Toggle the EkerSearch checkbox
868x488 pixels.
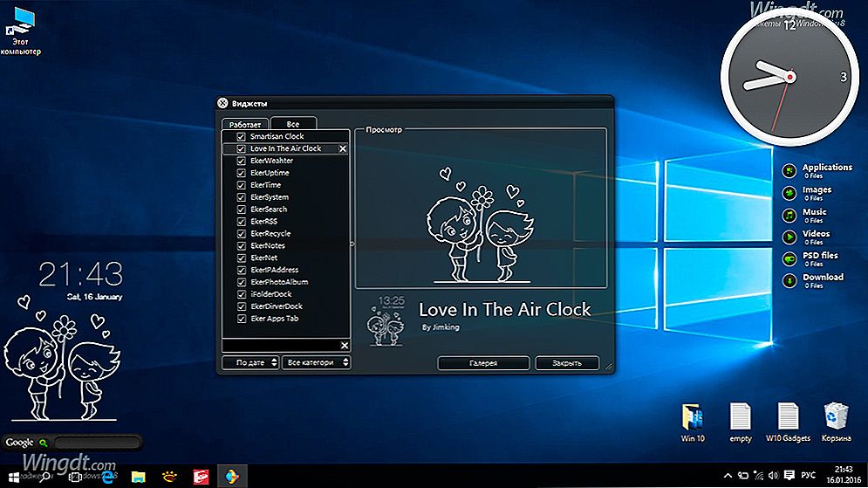[x=242, y=210]
